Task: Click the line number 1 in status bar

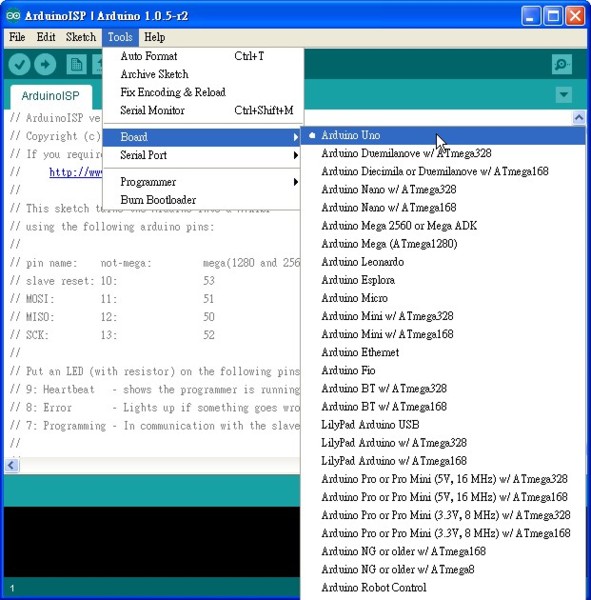Action: pyautogui.click(x=12, y=589)
